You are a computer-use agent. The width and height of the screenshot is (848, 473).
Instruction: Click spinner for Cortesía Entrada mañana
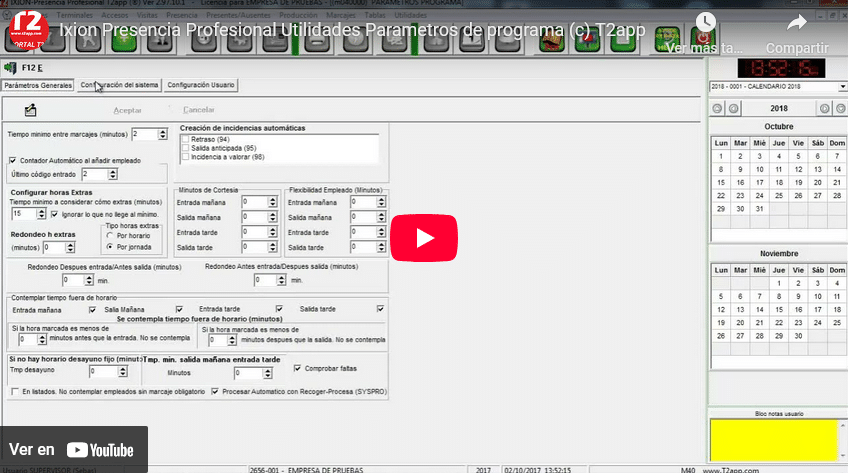tap(273, 202)
